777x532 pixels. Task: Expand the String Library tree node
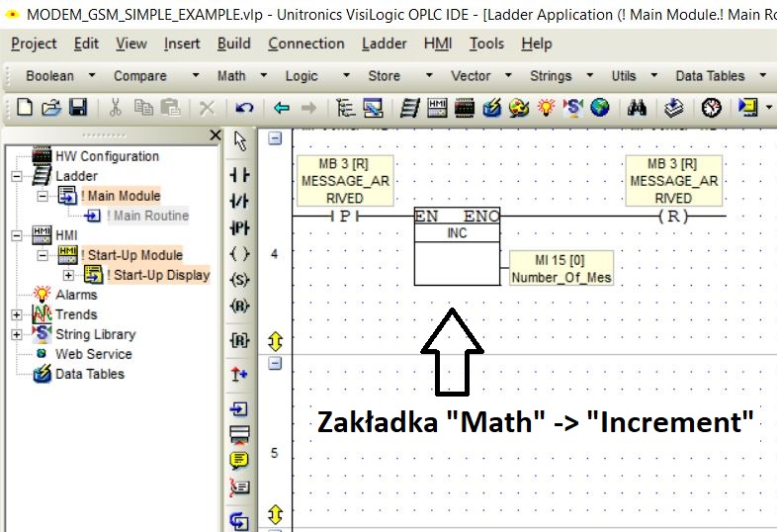[x=17, y=334]
